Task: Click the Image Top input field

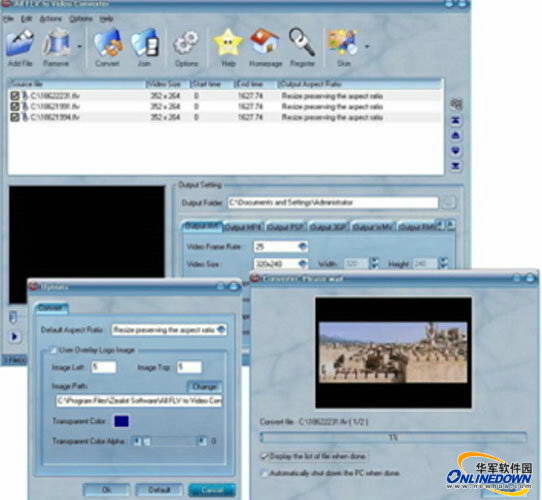Action: tap(189, 367)
